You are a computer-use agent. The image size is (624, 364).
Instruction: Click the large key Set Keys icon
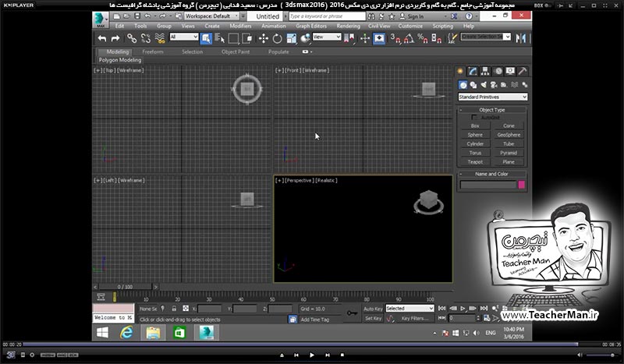(x=352, y=313)
